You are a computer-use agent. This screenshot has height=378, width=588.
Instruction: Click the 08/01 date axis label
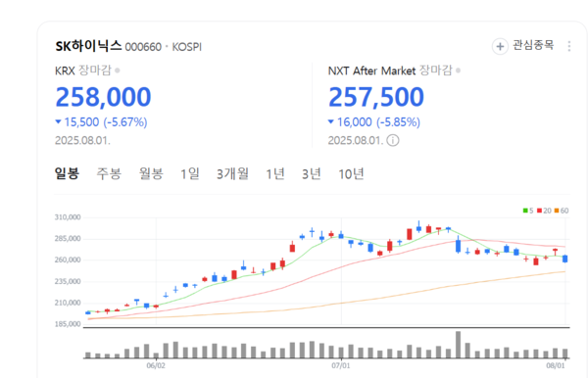tap(556, 365)
